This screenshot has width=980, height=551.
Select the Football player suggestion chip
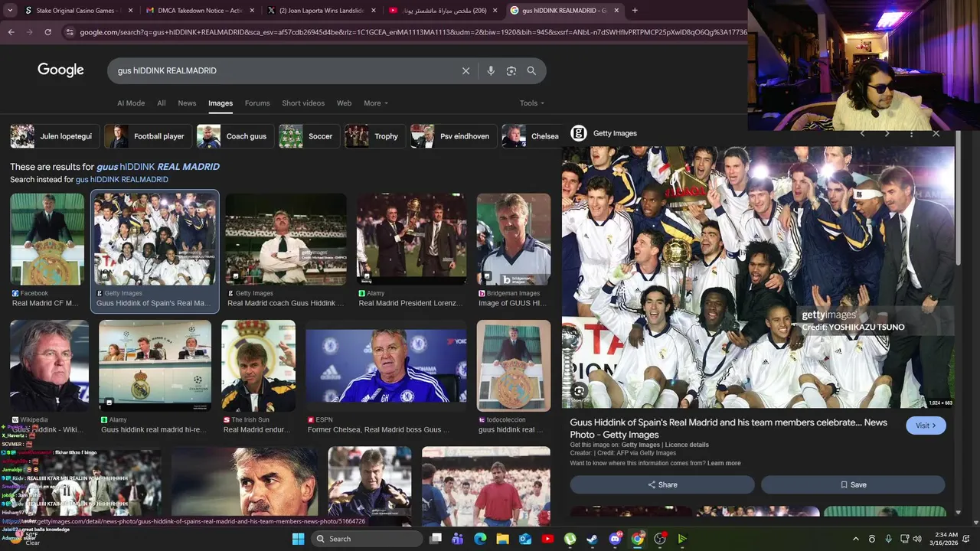click(147, 136)
